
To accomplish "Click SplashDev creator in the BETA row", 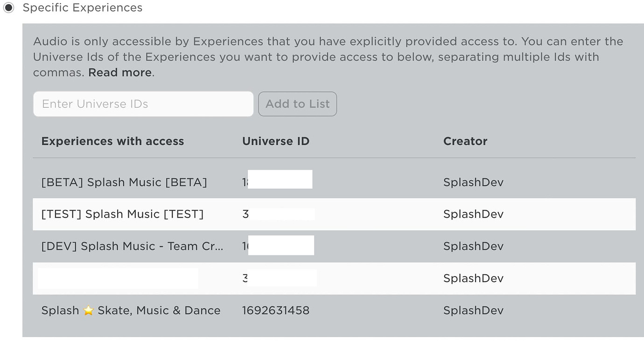I will [x=473, y=182].
